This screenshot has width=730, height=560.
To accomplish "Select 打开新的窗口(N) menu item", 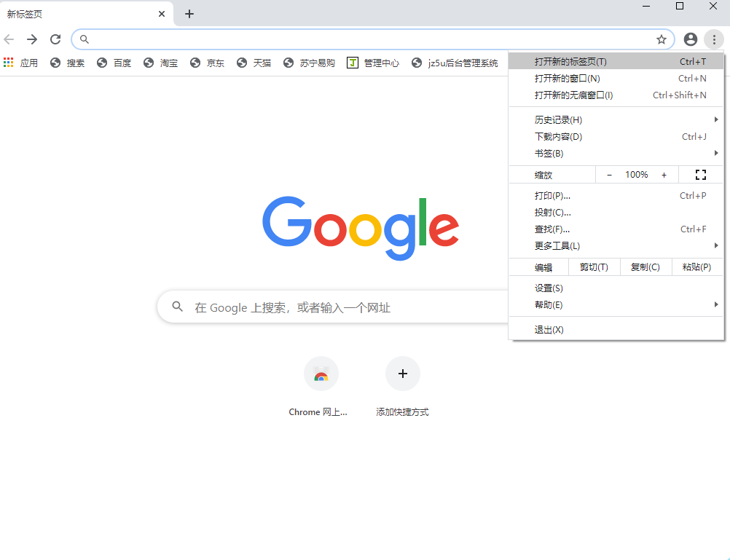I will (616, 78).
